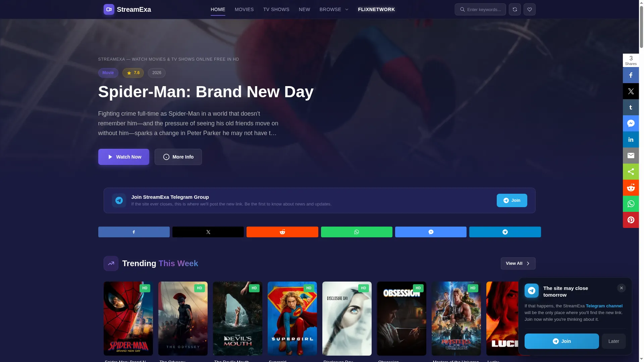Open The Odyssey poster
The height and width of the screenshot is (362, 644).
pyautogui.click(x=183, y=318)
